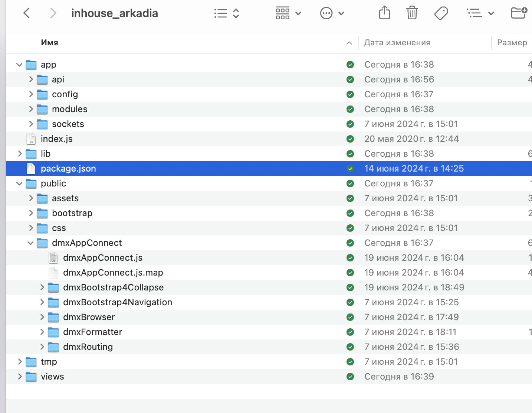Select the dmxAppConnect.js.map file icon
Viewport: 532px width, 413px height.
coord(53,273)
